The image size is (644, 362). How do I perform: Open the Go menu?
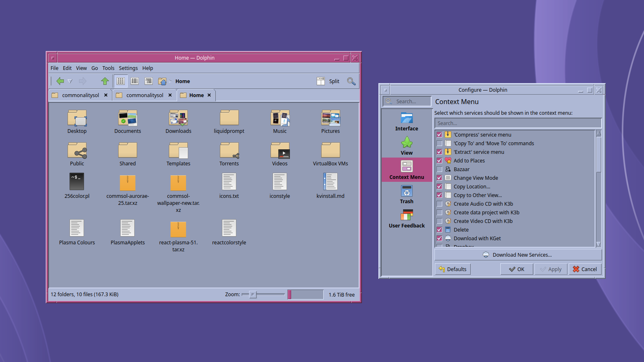95,68
